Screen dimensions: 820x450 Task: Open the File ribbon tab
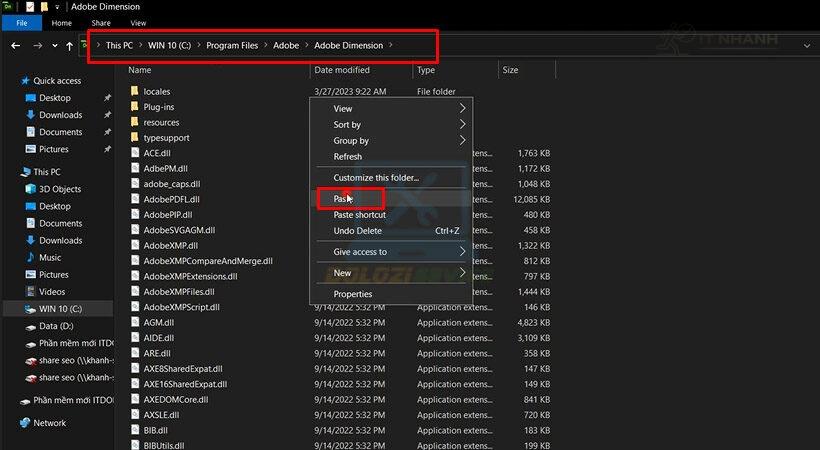(21, 22)
